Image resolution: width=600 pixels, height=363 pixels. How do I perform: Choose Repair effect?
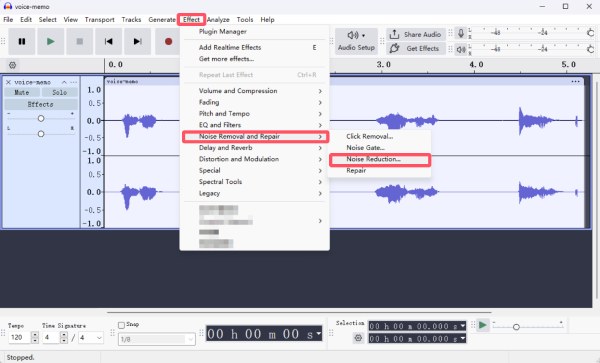tap(380, 171)
